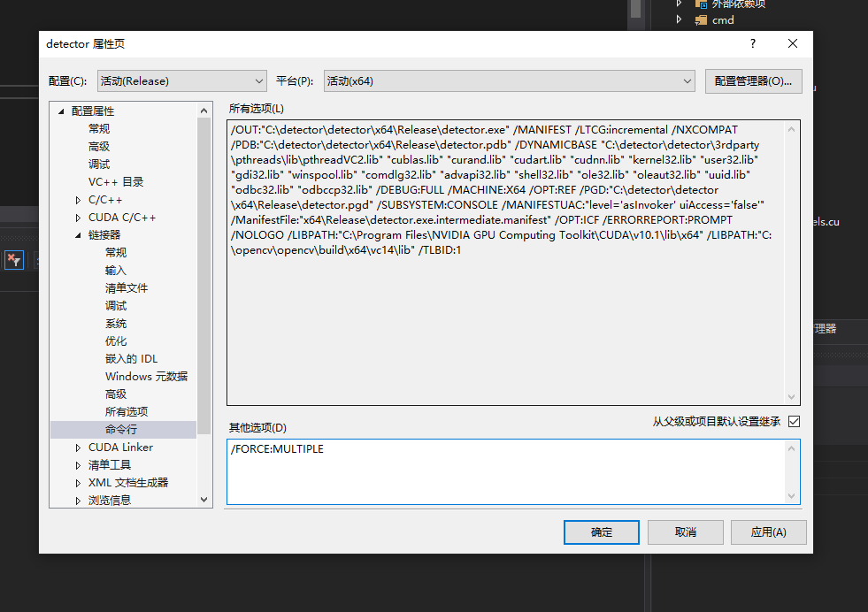Viewport: 868px width, 612px height.
Task: Select 命令行 tree item
Action: (120, 430)
